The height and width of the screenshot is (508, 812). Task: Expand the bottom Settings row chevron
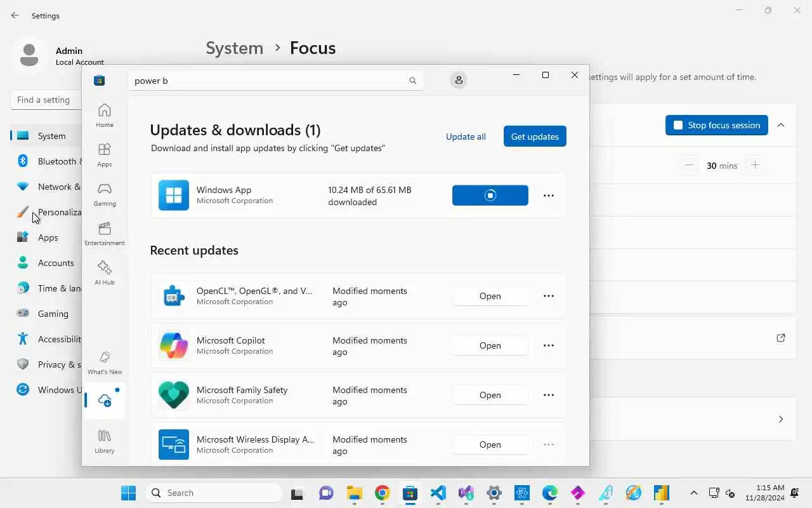[781, 419]
